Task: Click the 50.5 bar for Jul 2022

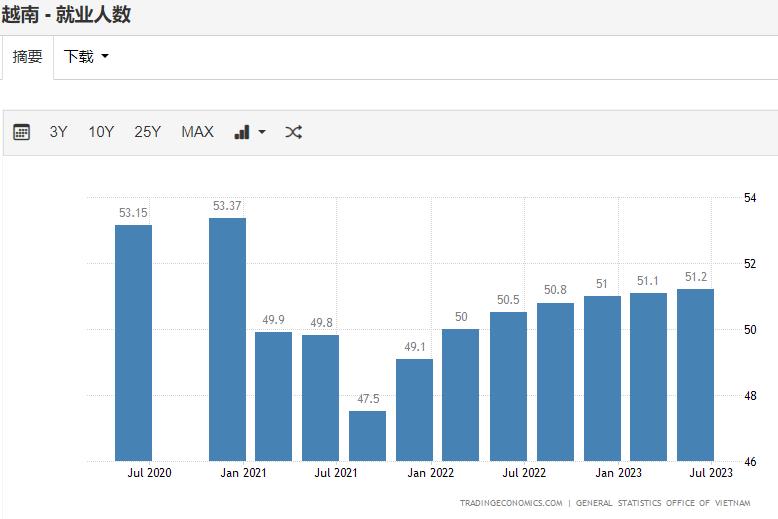Action: (x=508, y=386)
